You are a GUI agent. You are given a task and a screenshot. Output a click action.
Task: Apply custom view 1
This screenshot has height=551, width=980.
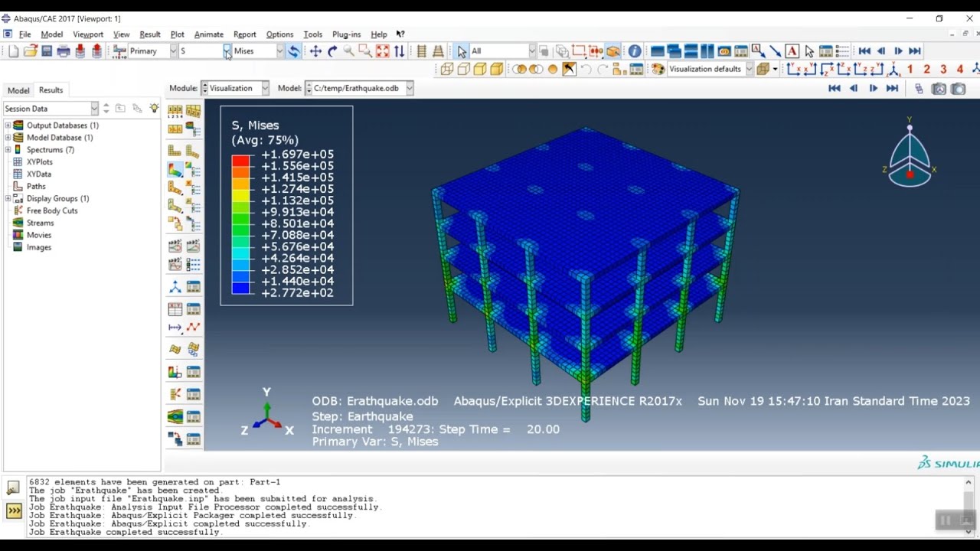(x=910, y=69)
